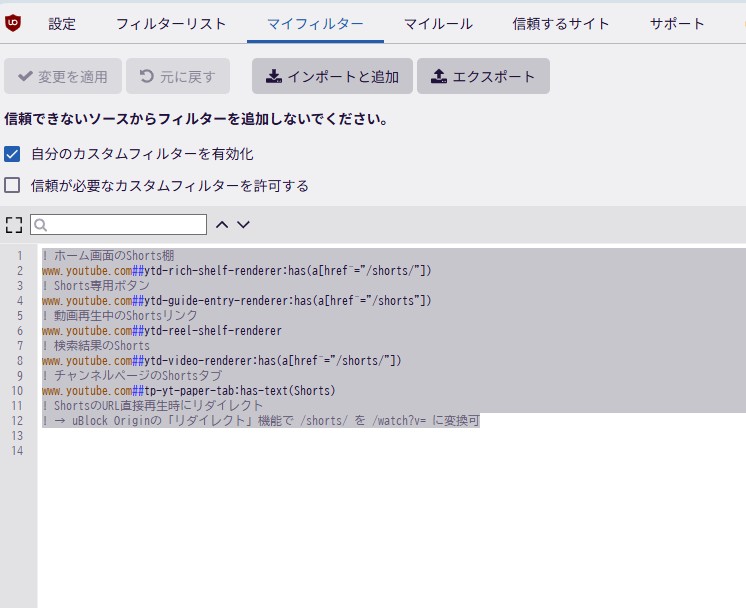This screenshot has height=608, width=746.
Task: Click line mentioning uBlock Originの「リダイレクト」機能
Action: 261,421
